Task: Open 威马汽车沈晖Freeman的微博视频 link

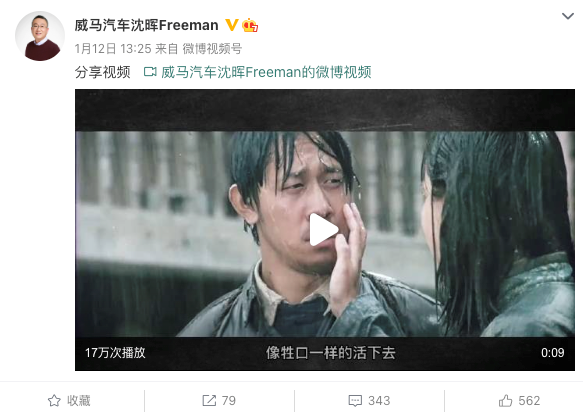Action: (266, 72)
